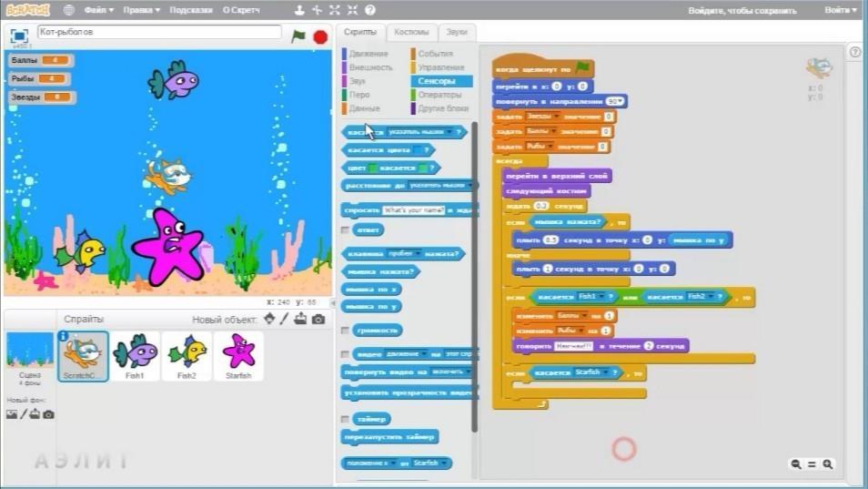Open direction dropdown in 'повернуть в направлении' block
The image size is (868, 489).
pyautogui.click(x=615, y=101)
